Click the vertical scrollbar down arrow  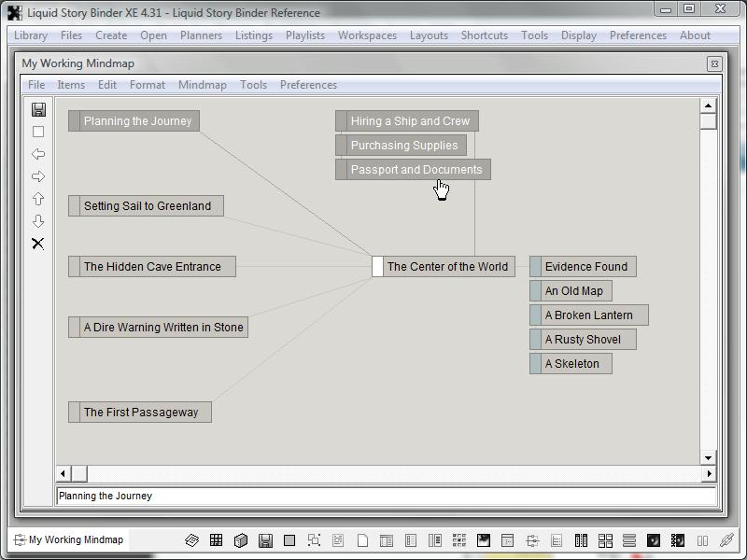pos(708,457)
